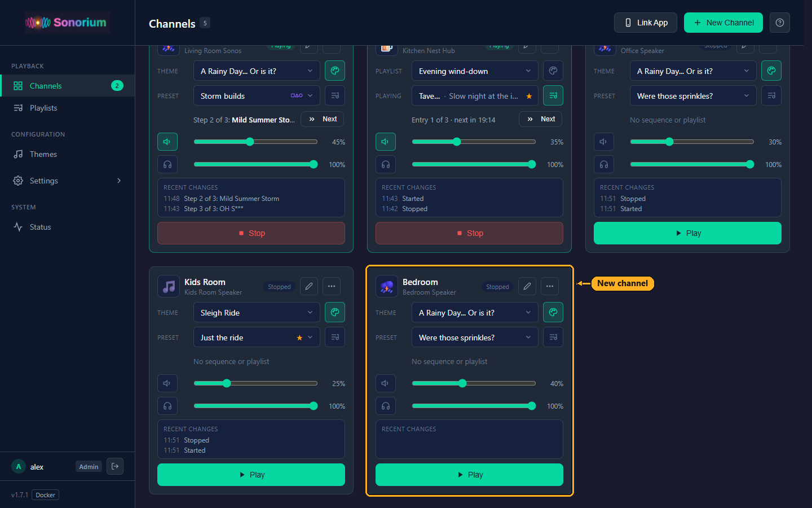Open the Evening wind-down playlist dropdown

point(475,71)
